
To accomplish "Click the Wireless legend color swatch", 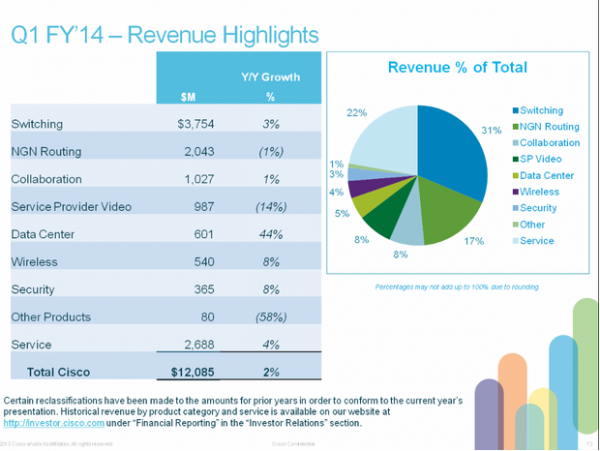I will coord(515,192).
